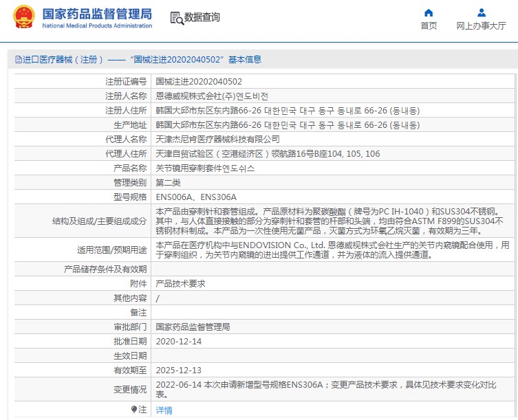This screenshot has width=518, height=420.
Task: Click approval date 2020-12-14
Action: coord(178,342)
